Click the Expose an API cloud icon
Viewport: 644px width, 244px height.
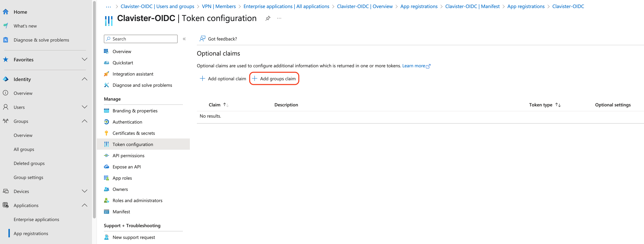(107, 167)
